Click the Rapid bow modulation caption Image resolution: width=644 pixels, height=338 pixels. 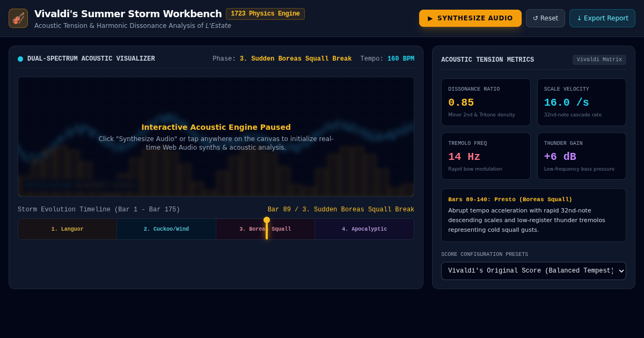pyautogui.click(x=475, y=169)
